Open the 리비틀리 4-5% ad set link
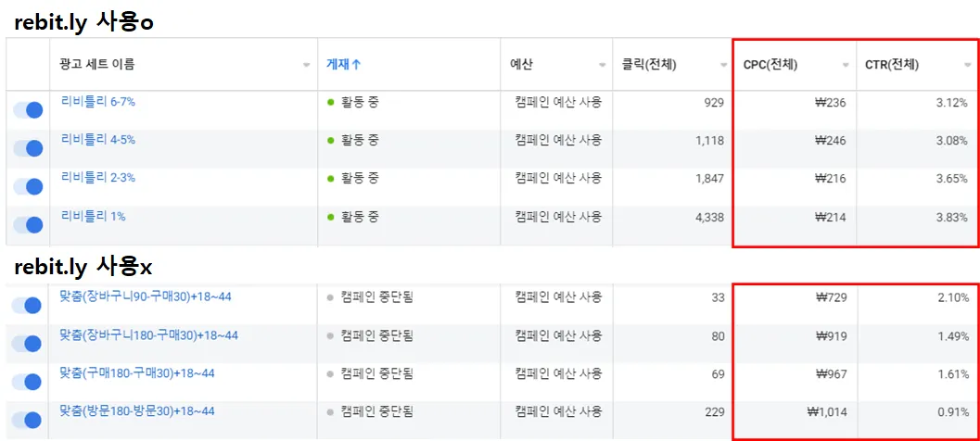This screenshot has height=441, width=980. coord(98,140)
